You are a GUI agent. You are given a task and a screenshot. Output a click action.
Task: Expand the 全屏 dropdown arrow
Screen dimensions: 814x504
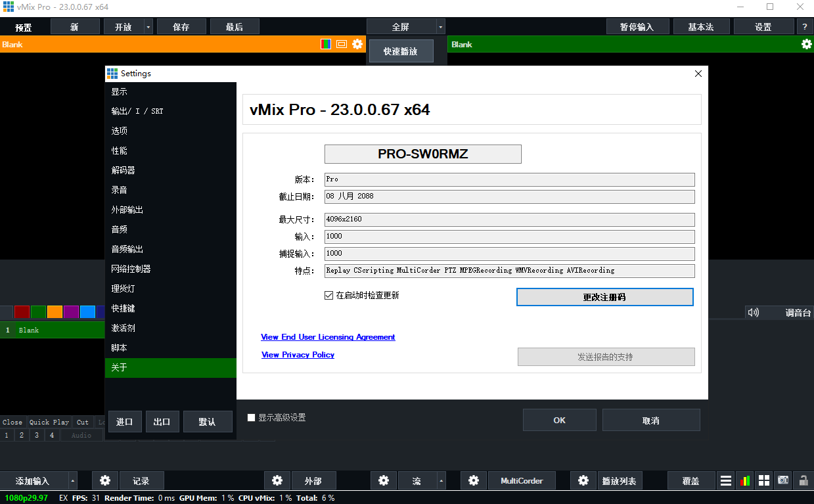pyautogui.click(x=440, y=27)
